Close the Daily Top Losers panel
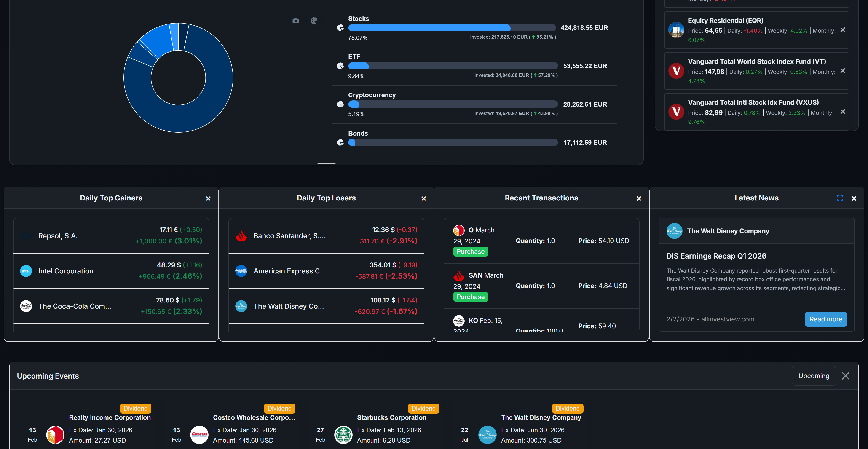868x449 pixels. [x=423, y=198]
